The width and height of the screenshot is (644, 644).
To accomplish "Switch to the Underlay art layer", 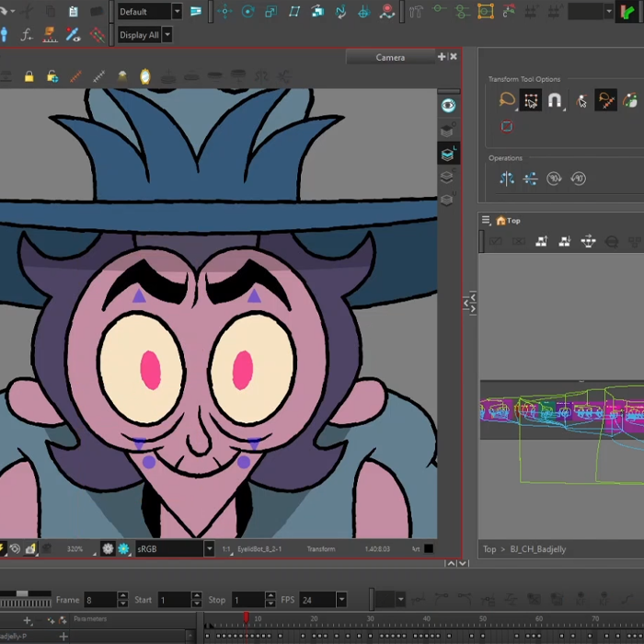I will tap(448, 200).
